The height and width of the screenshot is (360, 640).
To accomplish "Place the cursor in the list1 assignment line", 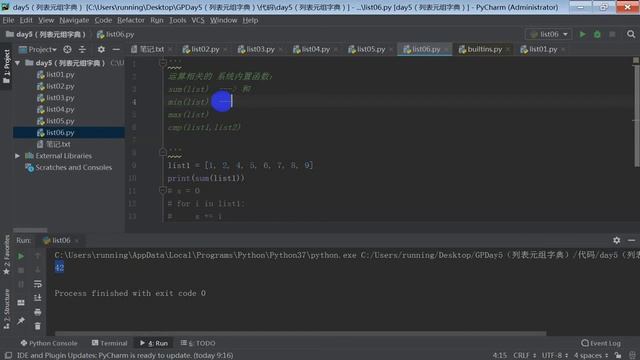I will 240,165.
